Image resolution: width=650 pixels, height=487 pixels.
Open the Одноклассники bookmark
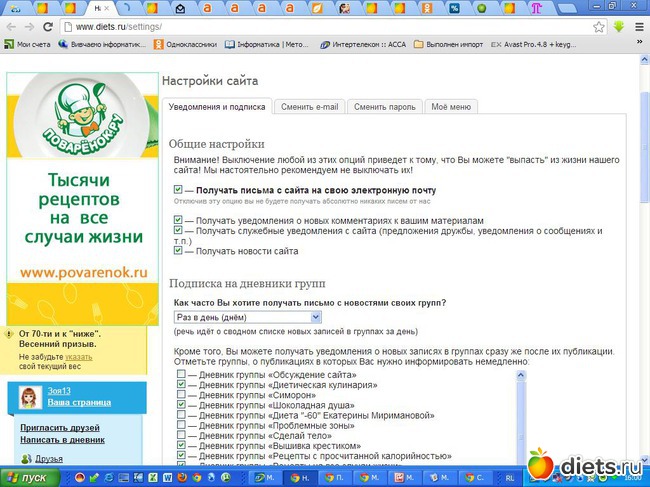pos(186,44)
